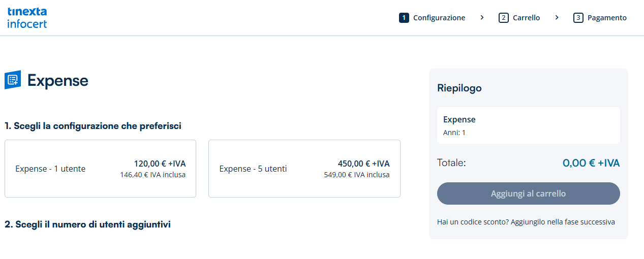The width and height of the screenshot is (644, 259).
Task: Click the discount code hint text
Action: 526,222
